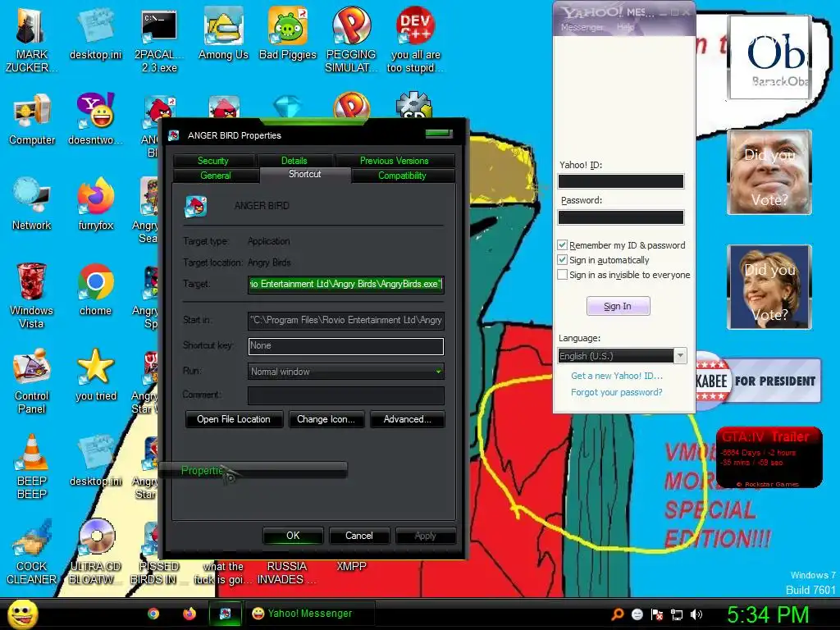840x630 pixels.
Task: Select the DEV C++ 'you all are too stupid' icon
Action: point(415,39)
